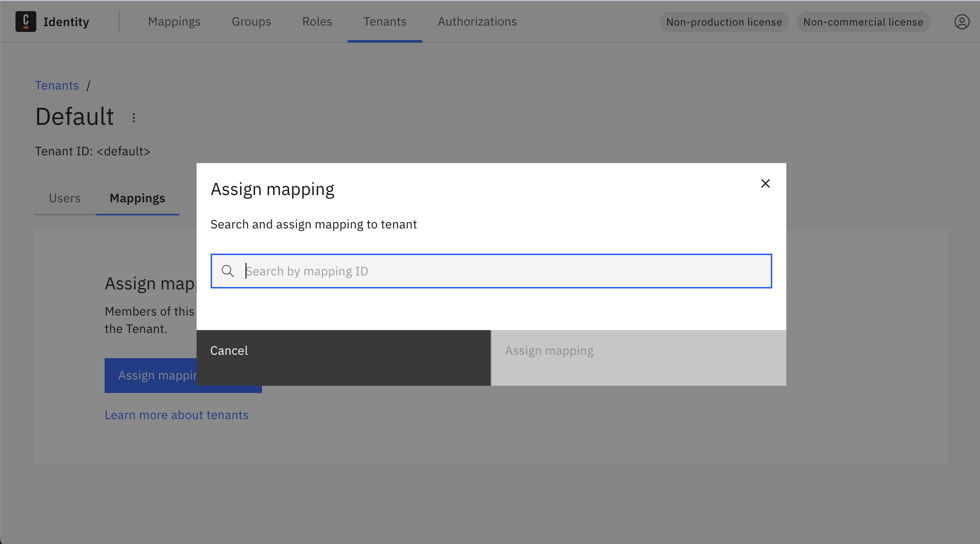
Task: Follow the Learn more about tenants link
Action: coord(176,415)
